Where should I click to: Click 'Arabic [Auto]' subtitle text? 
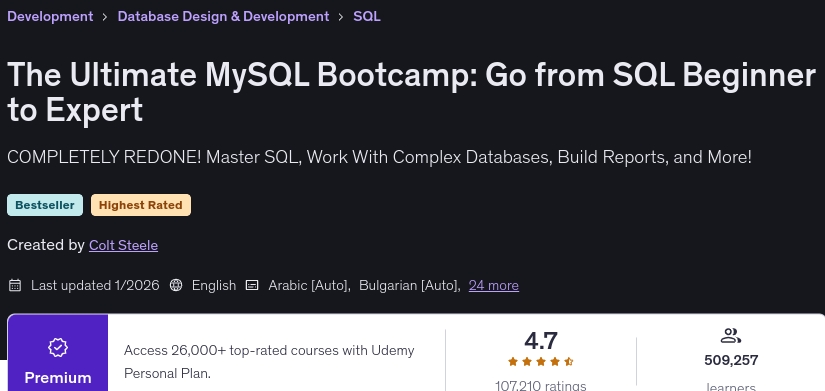[309, 285]
